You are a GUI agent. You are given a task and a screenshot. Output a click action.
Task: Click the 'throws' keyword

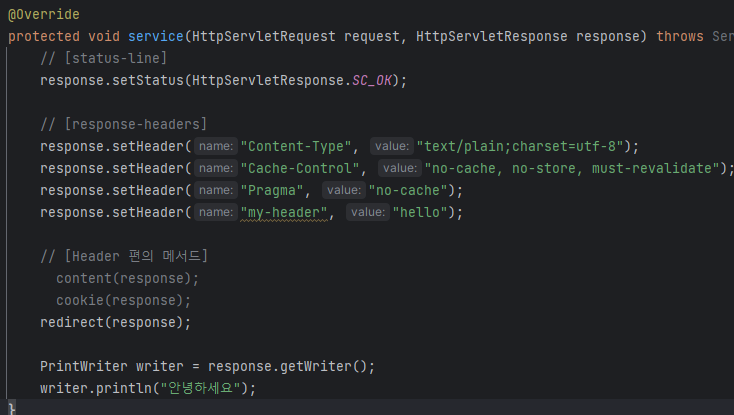click(x=680, y=36)
